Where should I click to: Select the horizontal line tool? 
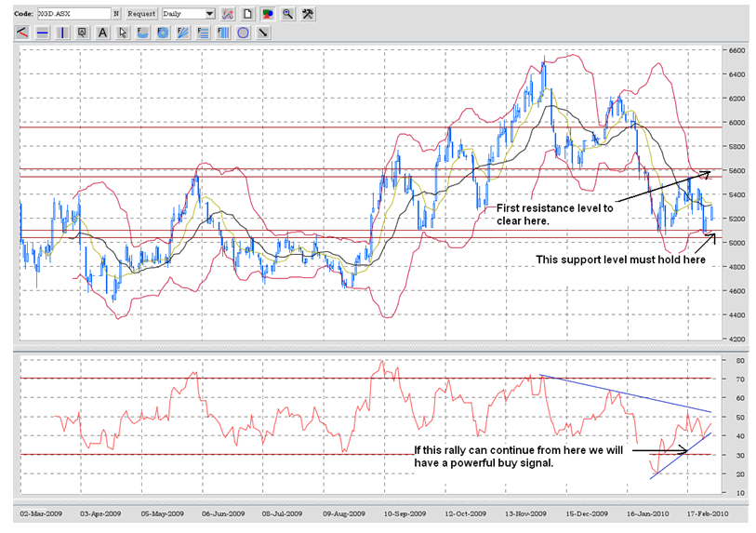click(43, 33)
